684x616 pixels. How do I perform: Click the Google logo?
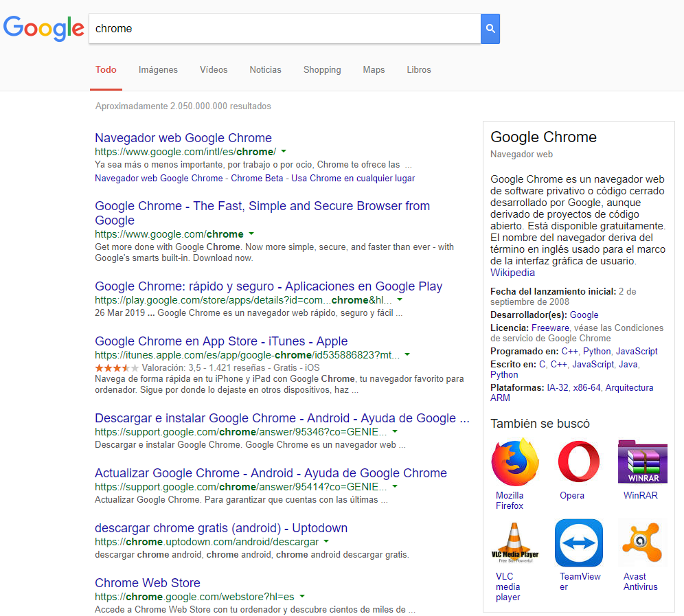(44, 28)
